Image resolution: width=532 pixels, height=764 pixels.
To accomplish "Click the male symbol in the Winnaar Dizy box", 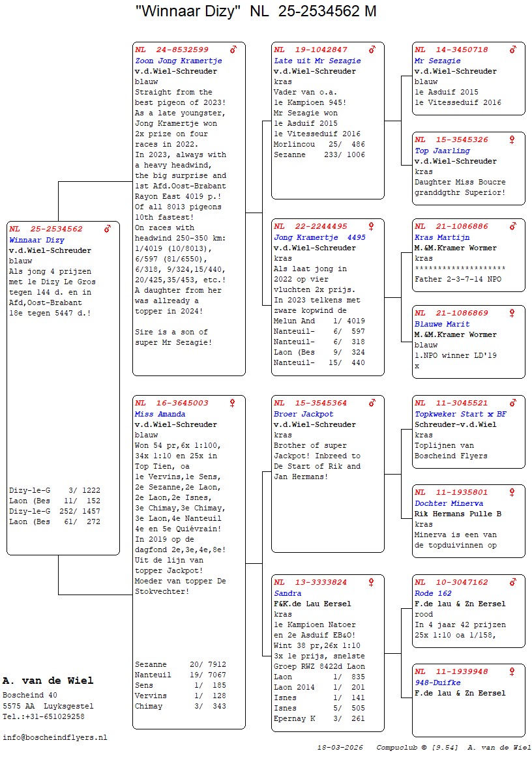I will 107,229.
